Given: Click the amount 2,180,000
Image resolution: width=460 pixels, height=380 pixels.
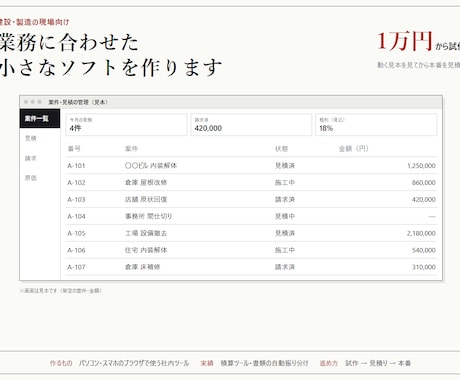Looking at the screenshot, I should coord(421,233).
